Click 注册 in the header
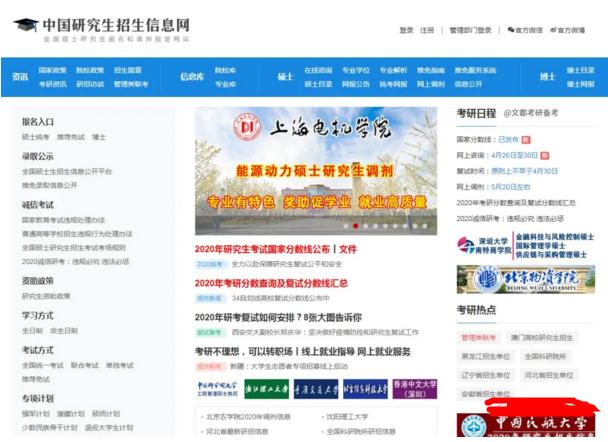 tap(427, 30)
